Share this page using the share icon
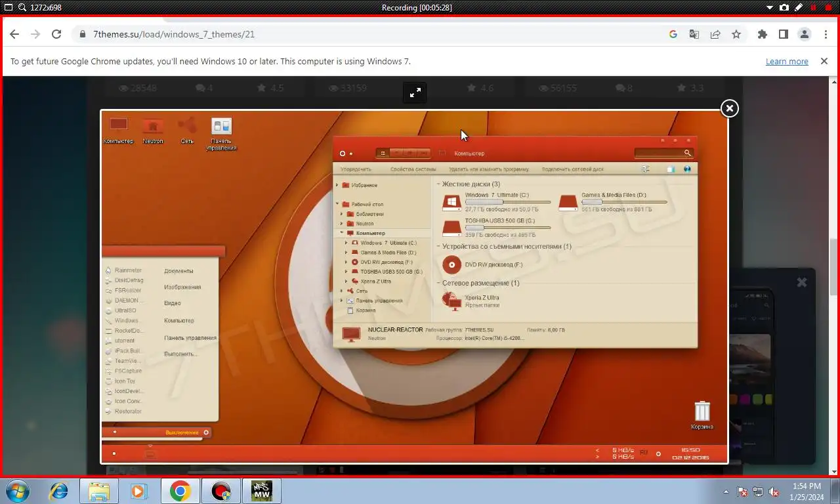The image size is (840, 504). 715,34
